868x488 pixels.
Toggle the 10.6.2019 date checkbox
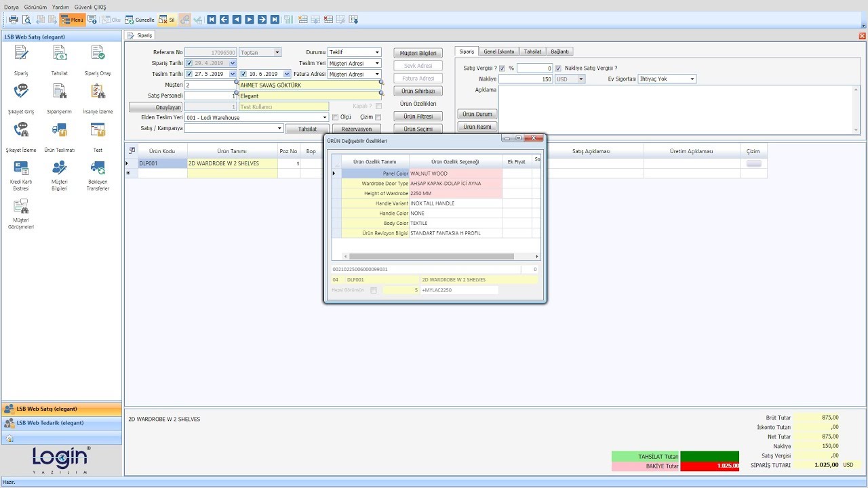(243, 74)
